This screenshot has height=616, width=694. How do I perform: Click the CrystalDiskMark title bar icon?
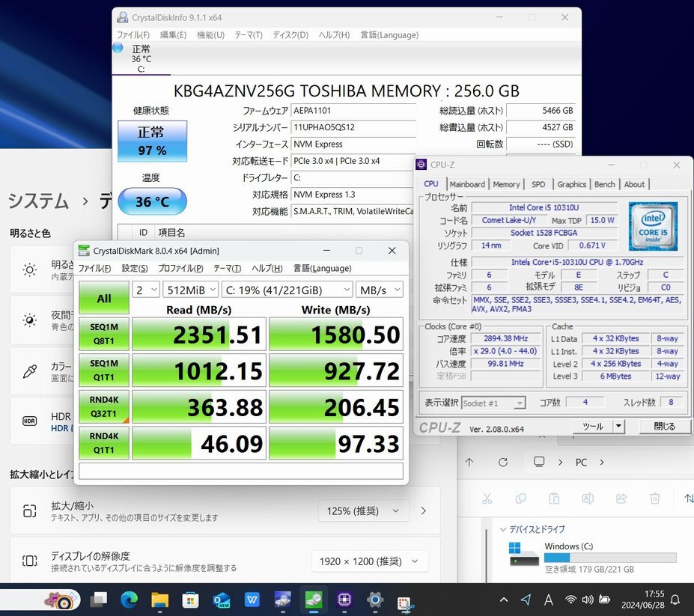pos(84,251)
